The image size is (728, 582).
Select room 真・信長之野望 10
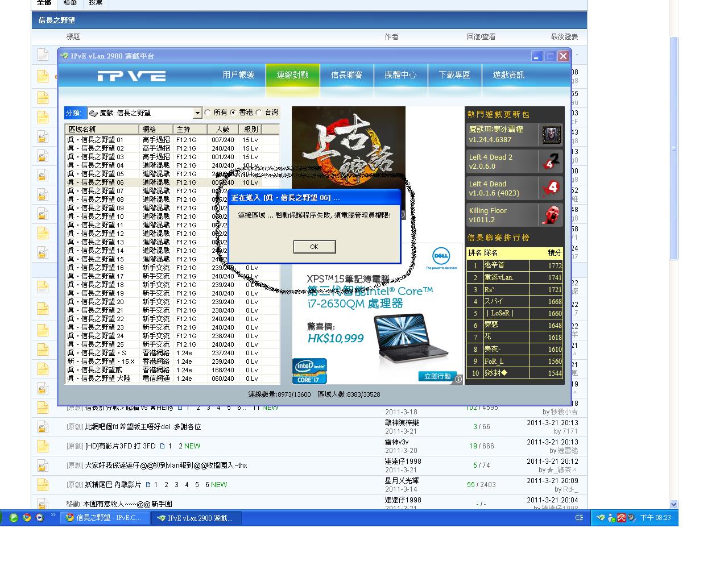[173, 217]
